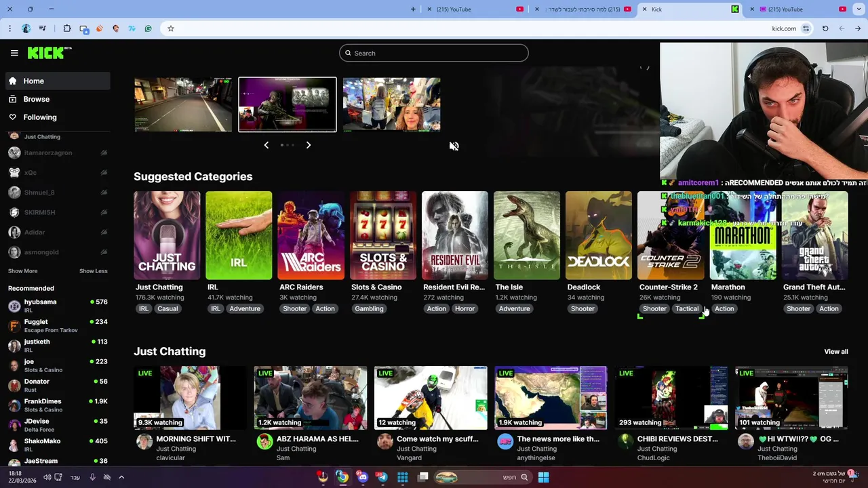Open CHIBI REVIEWS stream title
The image size is (868, 488).
pyautogui.click(x=677, y=439)
